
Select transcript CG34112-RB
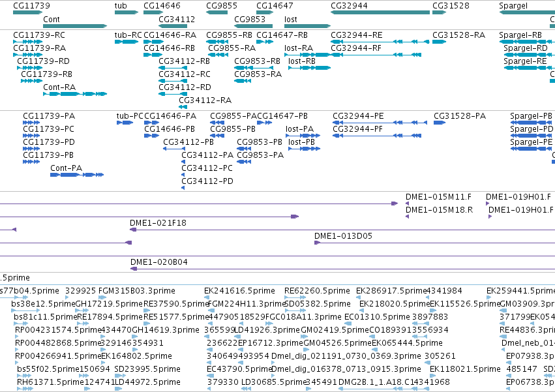point(184,61)
